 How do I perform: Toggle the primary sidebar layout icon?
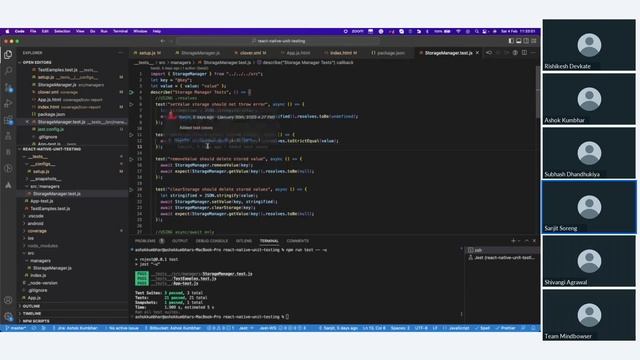click(x=511, y=41)
